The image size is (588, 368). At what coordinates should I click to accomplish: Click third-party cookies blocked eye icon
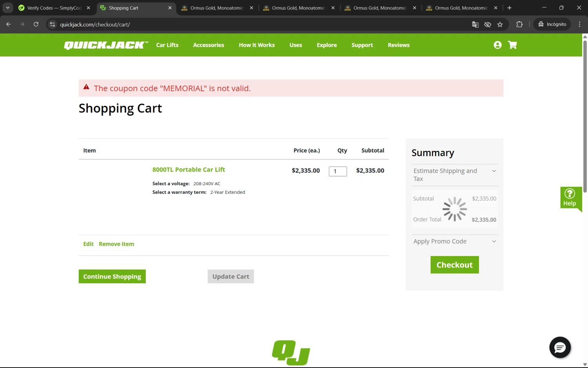(x=488, y=24)
